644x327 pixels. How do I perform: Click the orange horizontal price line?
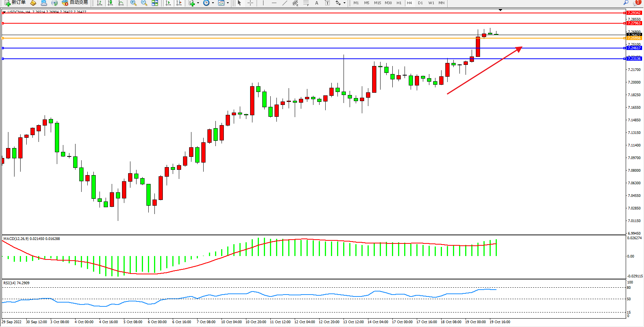coord(305,38)
